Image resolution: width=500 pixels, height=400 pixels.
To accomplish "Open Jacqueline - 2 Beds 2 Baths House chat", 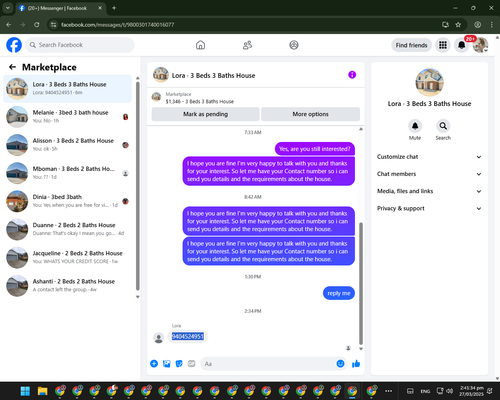I will (x=68, y=257).
